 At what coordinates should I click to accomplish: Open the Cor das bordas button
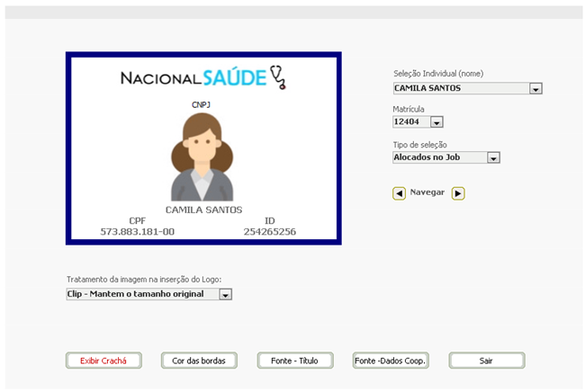[x=199, y=361]
